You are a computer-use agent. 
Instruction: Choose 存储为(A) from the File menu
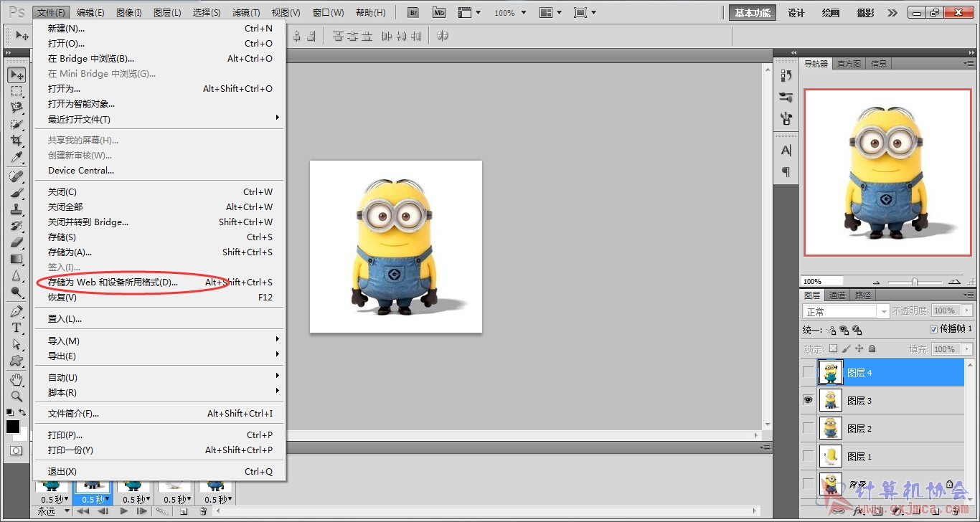tap(160, 252)
